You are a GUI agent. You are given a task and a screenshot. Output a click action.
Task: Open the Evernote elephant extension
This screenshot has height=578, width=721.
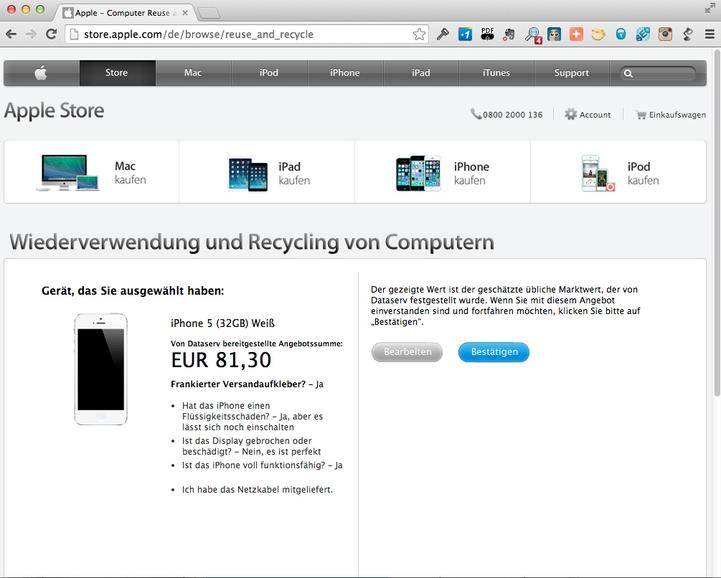pos(509,34)
